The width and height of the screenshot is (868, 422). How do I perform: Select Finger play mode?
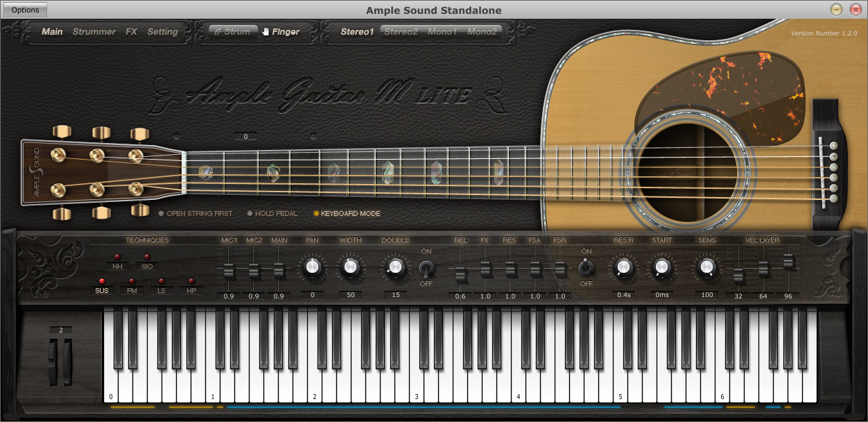coord(281,31)
